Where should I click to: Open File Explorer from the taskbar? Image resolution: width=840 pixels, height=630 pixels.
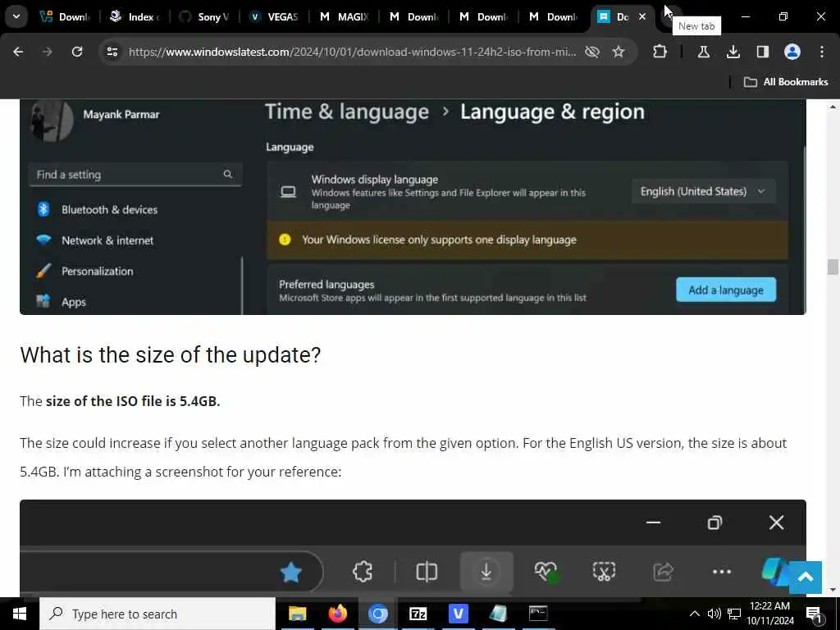(x=297, y=614)
